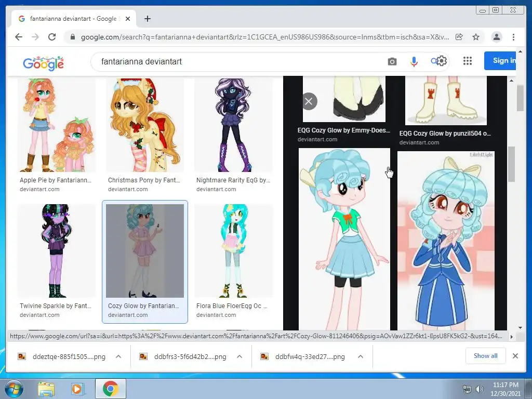Open the Google apps grid
The height and width of the screenshot is (399, 532).
(x=468, y=61)
